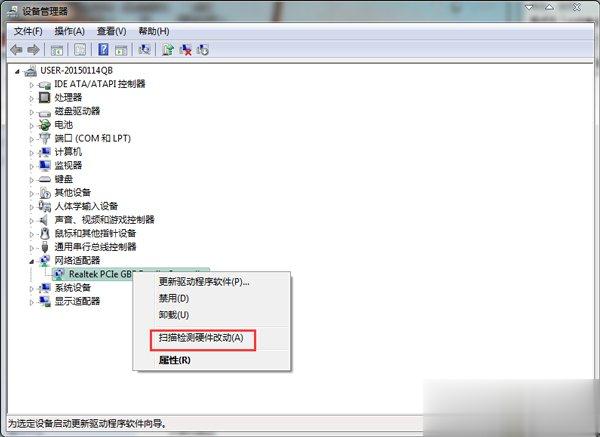Viewport: 600px width, 437px height.
Task: Select the 其他设备 tree label
Action: click(73, 192)
